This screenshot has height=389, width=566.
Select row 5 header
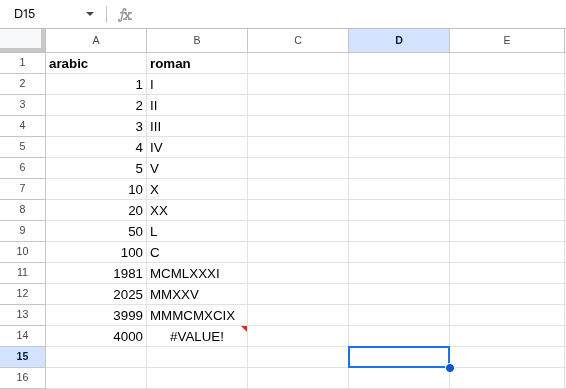[x=22, y=147]
